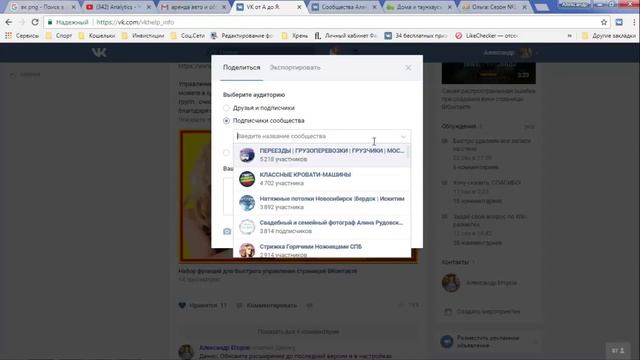The height and width of the screenshot is (360, 640).
Task: Click the «Нравится» heart icon under the post
Action: pyautogui.click(x=182, y=305)
